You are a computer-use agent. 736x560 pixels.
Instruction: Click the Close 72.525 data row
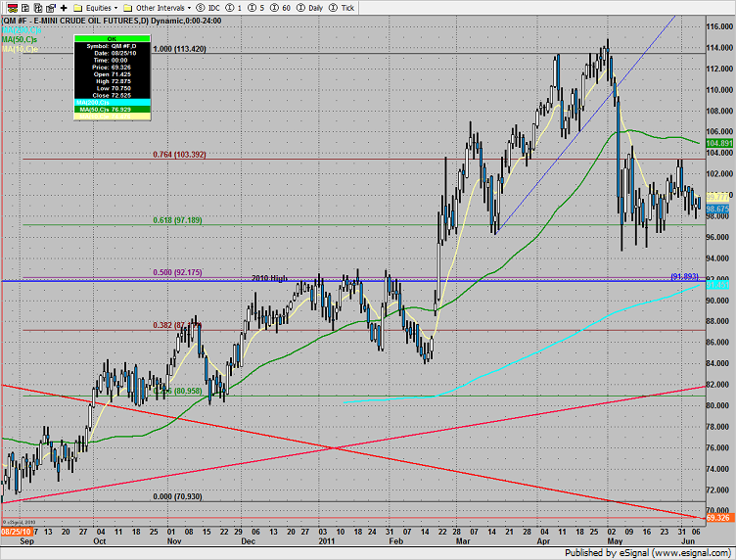[112, 95]
